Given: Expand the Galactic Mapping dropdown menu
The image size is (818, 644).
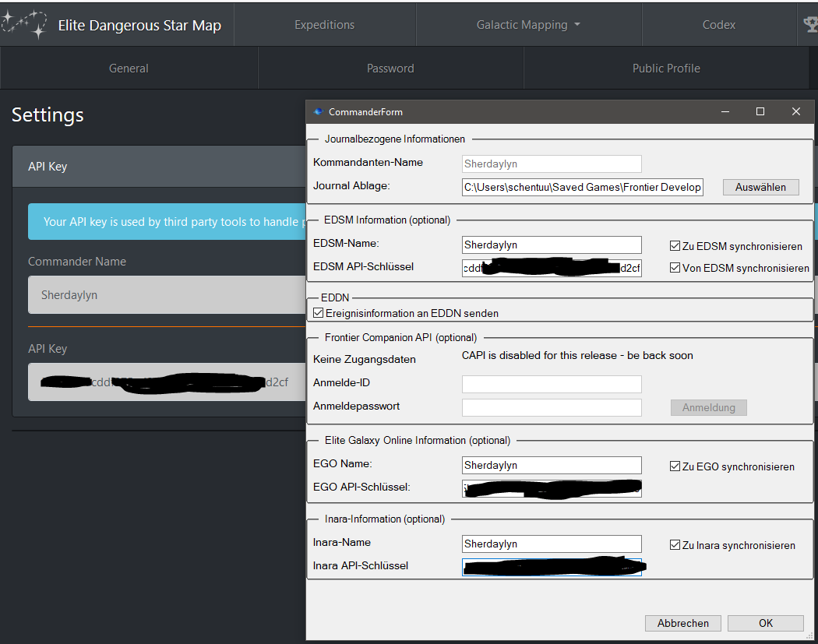Looking at the screenshot, I should (528, 25).
